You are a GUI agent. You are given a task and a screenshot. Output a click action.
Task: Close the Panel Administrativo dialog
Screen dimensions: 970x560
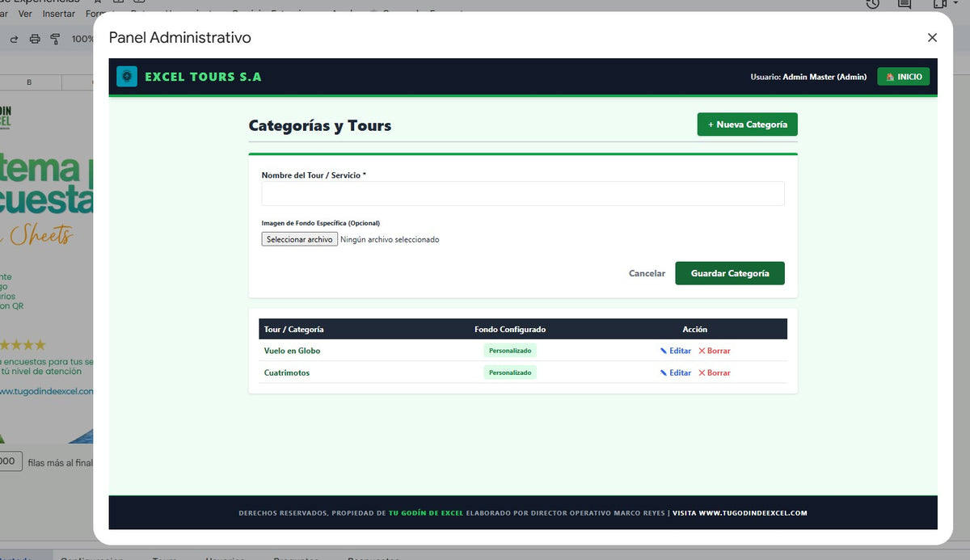coord(932,37)
